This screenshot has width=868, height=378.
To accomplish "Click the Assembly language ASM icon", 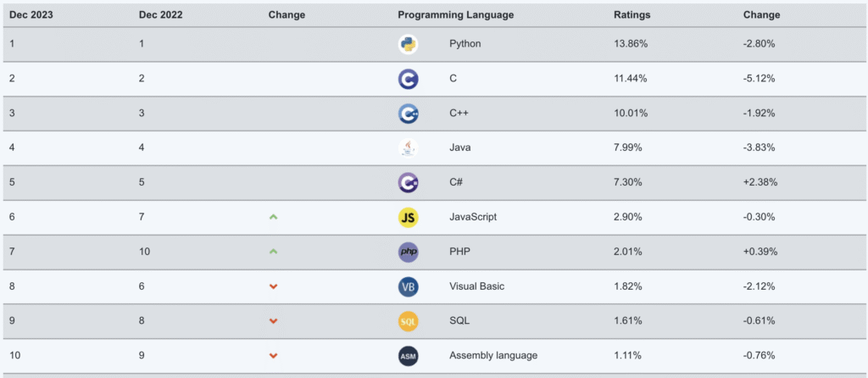I will tap(409, 356).
